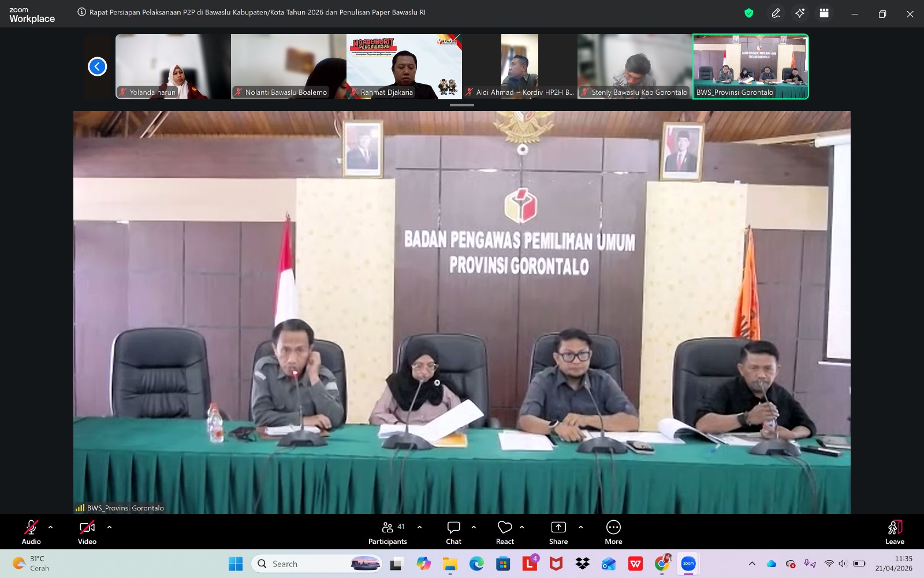The image size is (924, 578).
Task: Expand participants options arrow
Action: point(419,527)
